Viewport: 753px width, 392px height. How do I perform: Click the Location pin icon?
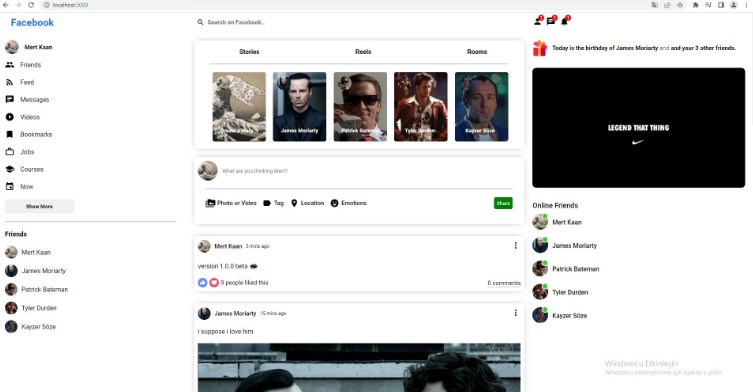pyautogui.click(x=294, y=203)
